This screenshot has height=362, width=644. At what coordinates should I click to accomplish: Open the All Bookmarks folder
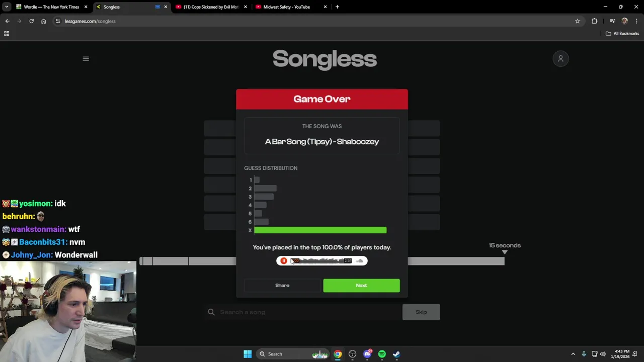point(622,34)
